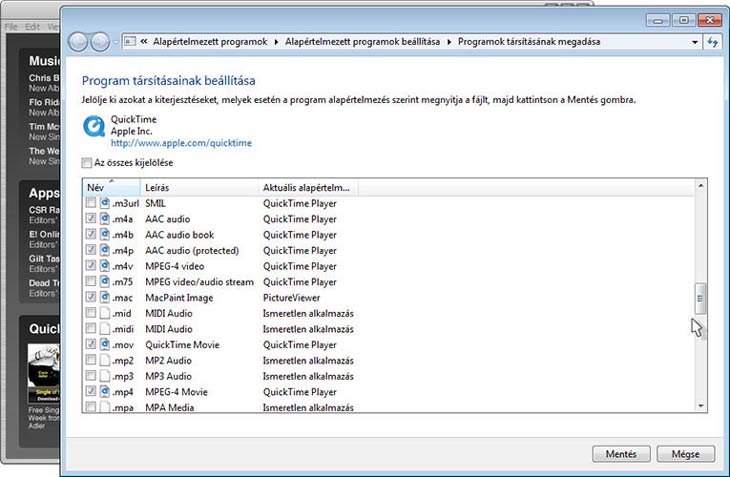Enable the 'Az összes kijelölése' checkbox

coord(87,163)
